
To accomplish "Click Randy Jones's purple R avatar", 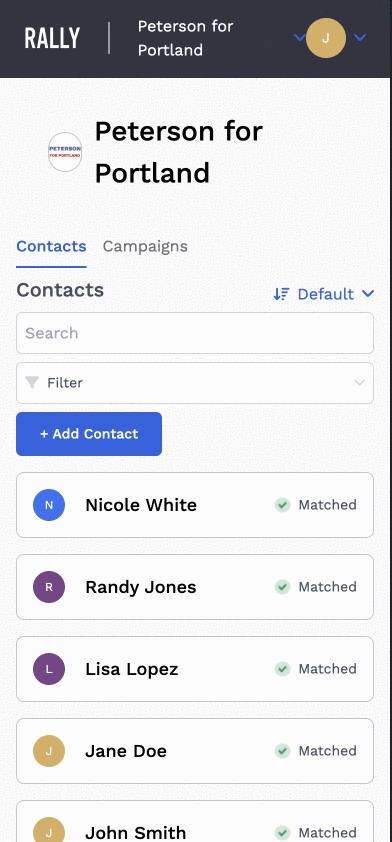I will pyautogui.click(x=49, y=587).
